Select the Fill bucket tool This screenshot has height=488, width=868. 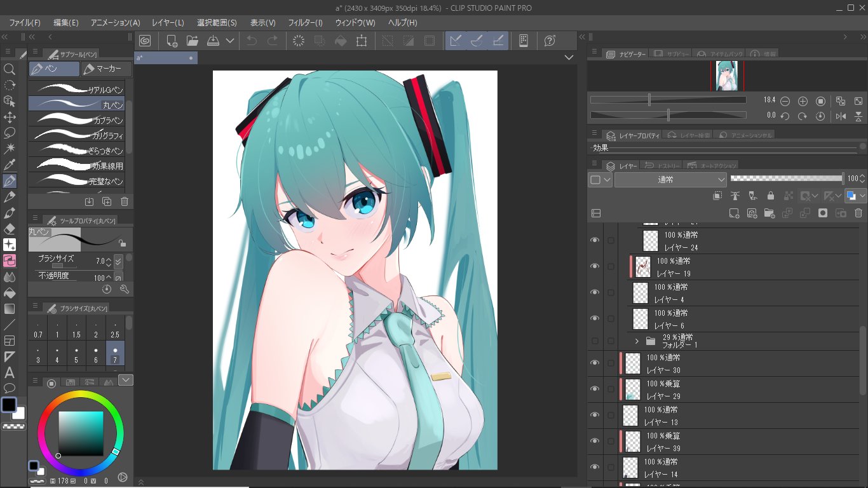(10, 293)
